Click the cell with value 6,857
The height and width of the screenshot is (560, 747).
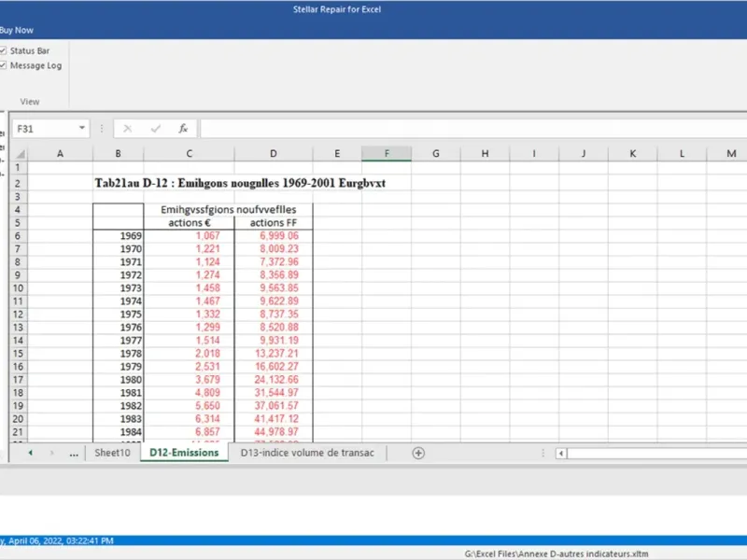(x=190, y=432)
